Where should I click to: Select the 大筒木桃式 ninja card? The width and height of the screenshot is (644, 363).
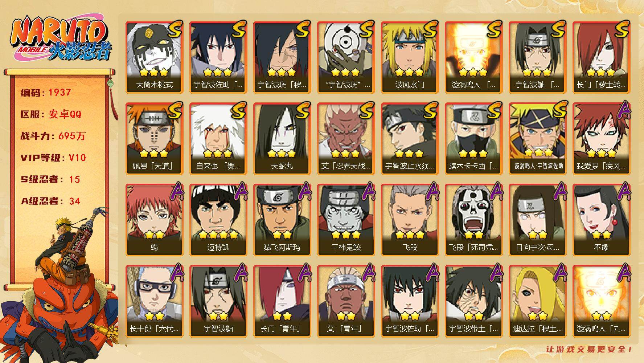coord(154,57)
